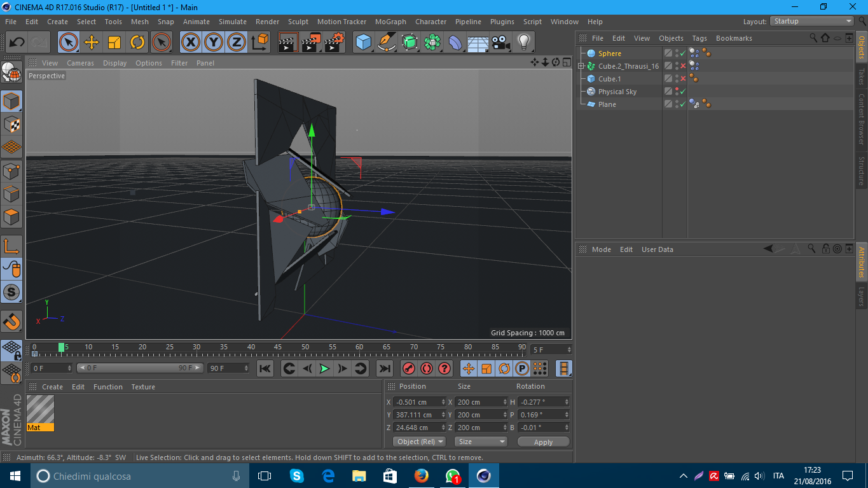Toggle the X axis lock
This screenshot has width=868, height=488.
click(x=190, y=43)
